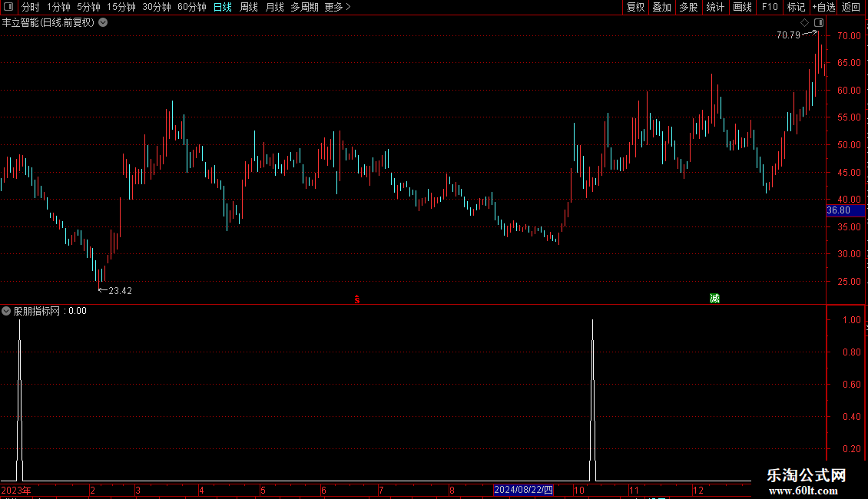Open the 画线 drawing tools
Screen dimensions: 868x499
point(742,7)
